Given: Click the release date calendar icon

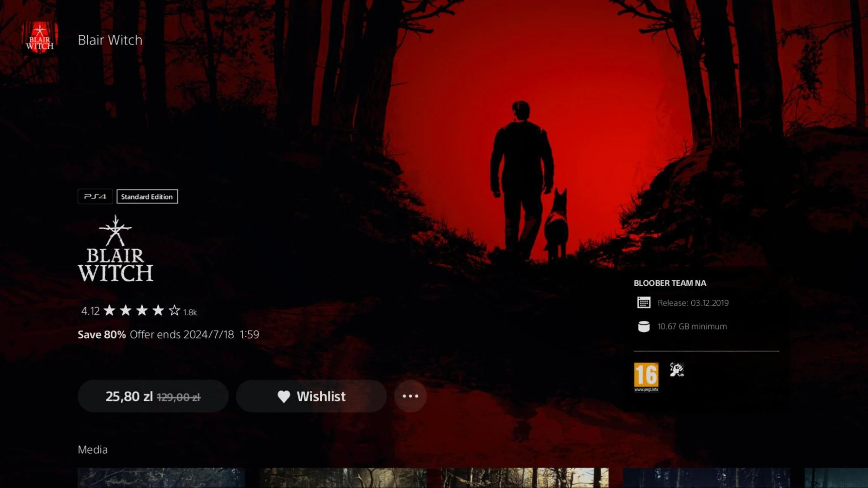Looking at the screenshot, I should 644,303.
